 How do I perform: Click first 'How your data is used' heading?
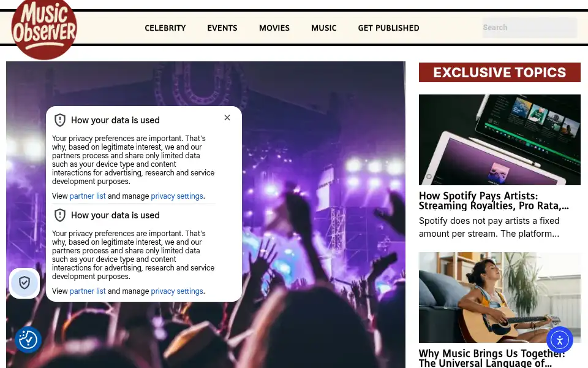click(x=115, y=120)
